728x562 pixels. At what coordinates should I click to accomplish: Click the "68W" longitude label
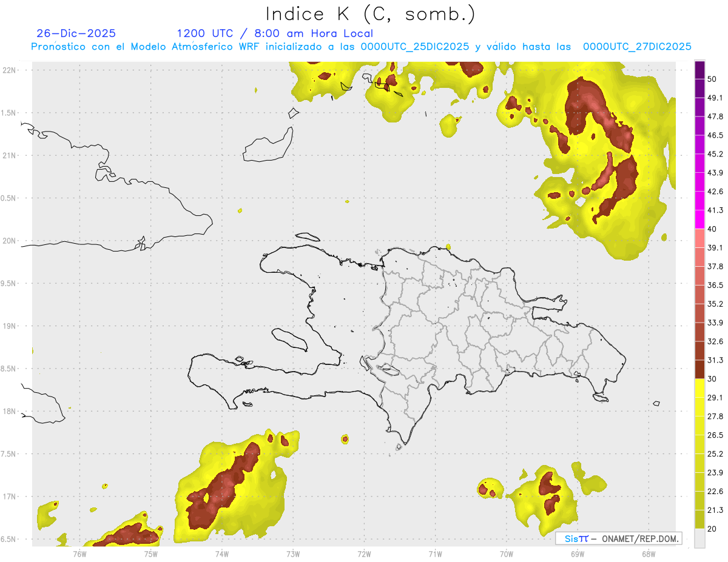[x=649, y=554]
